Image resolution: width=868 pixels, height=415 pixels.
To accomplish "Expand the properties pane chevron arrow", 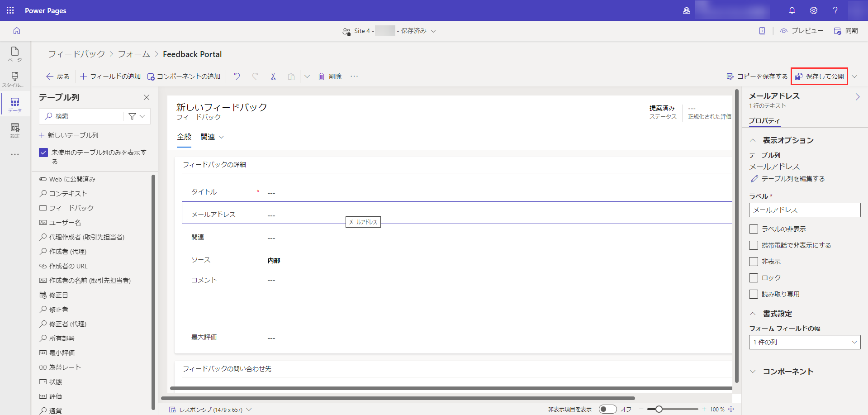I will point(858,97).
